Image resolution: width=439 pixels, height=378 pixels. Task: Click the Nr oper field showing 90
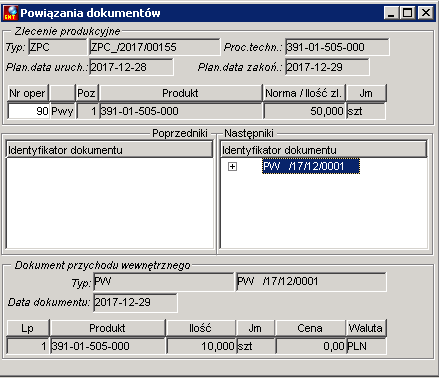28,111
